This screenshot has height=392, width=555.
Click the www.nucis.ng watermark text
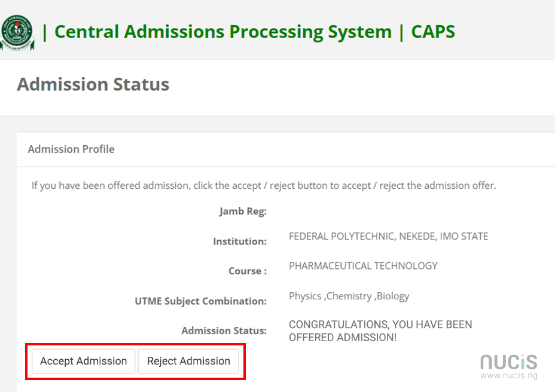508,376
